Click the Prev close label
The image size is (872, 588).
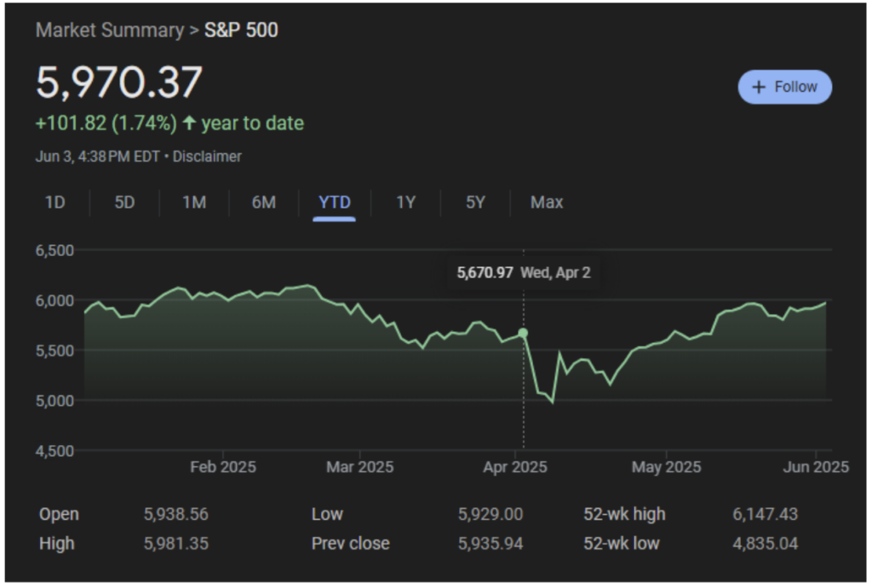coord(350,544)
